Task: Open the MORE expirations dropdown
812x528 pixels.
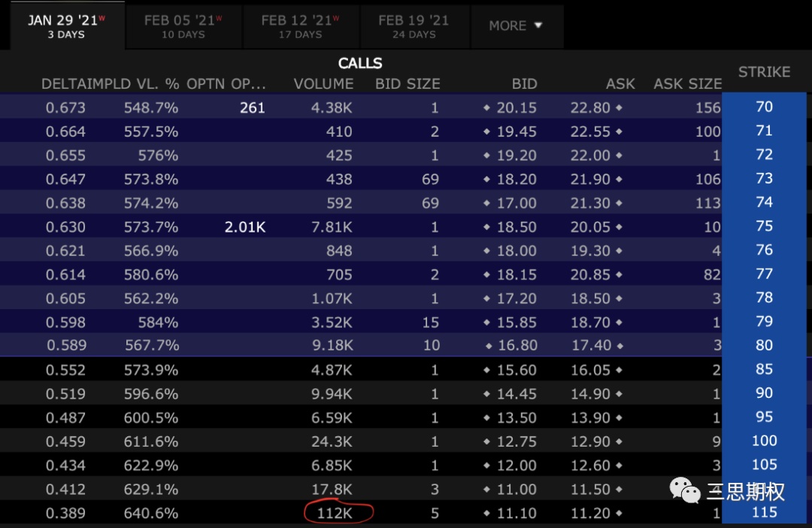Action: [x=516, y=26]
